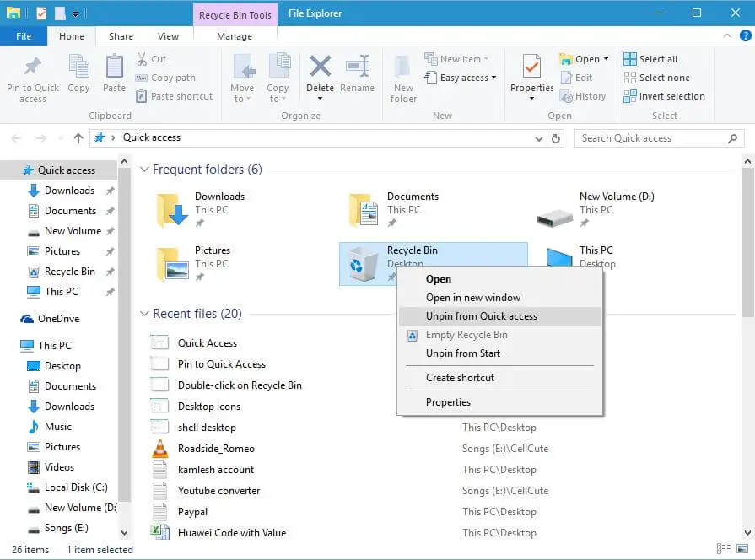Viewport: 755px width, 560px height.
Task: Click Paste shortcut in Clipboard group
Action: (x=175, y=96)
